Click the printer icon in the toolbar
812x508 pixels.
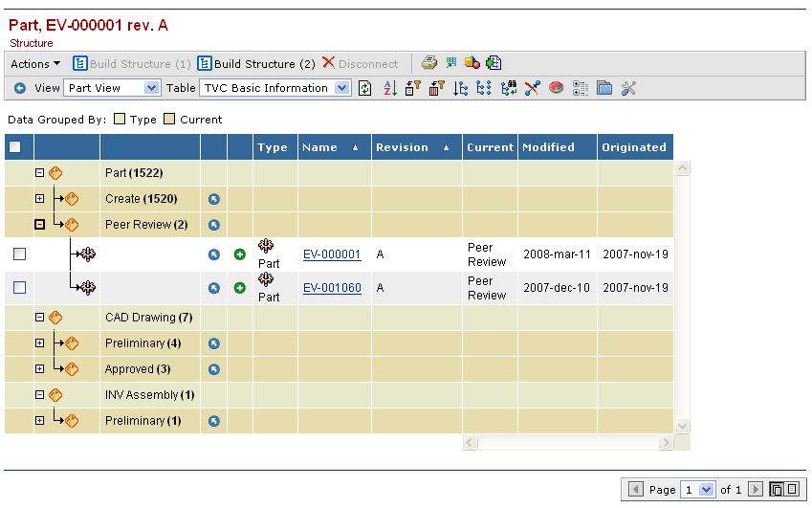pos(429,63)
